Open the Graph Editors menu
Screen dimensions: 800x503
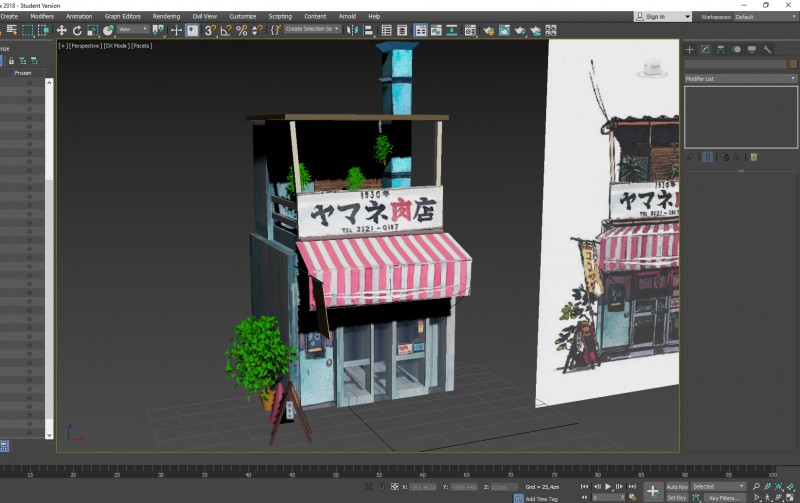pyautogui.click(x=122, y=16)
